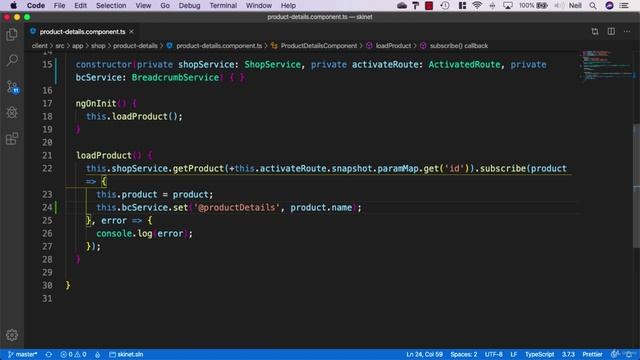
Task: Click the battery status icon
Action: (x=542, y=5)
